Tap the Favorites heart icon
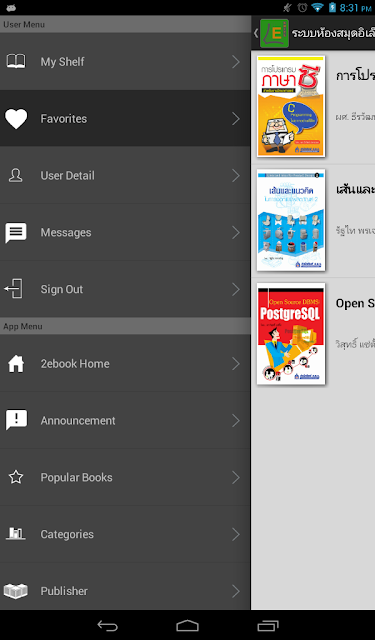The image size is (375, 640). (16, 119)
